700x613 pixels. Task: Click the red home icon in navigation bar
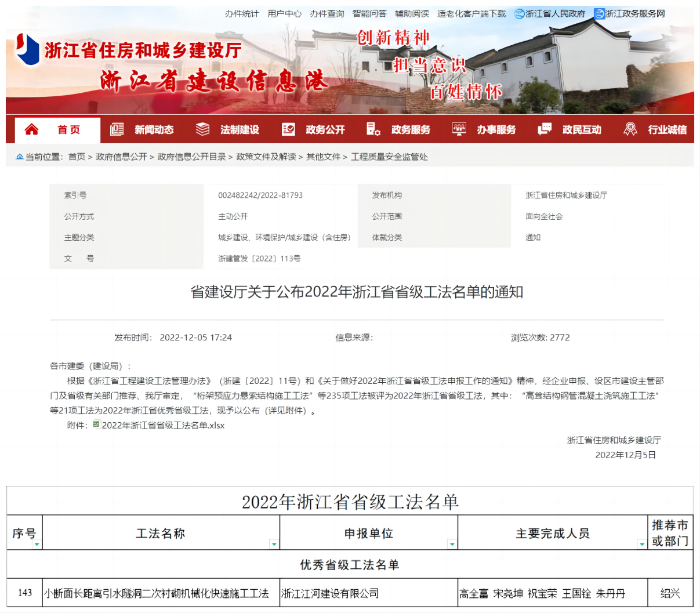point(32,129)
